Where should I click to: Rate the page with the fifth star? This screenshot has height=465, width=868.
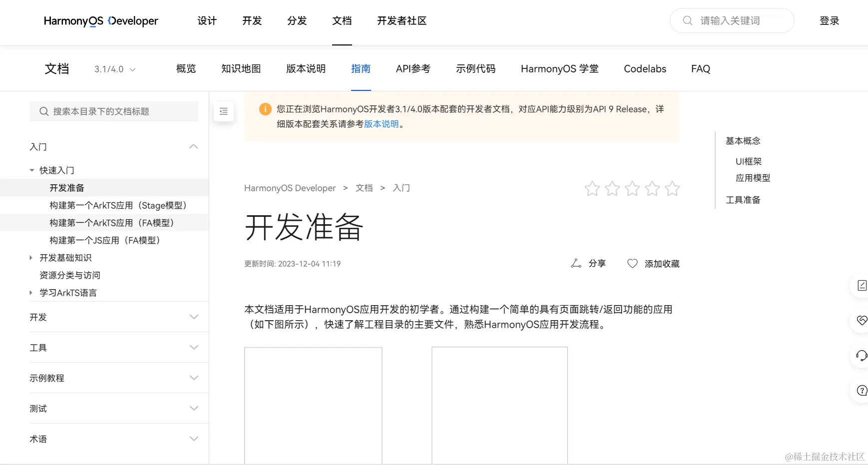coord(672,188)
